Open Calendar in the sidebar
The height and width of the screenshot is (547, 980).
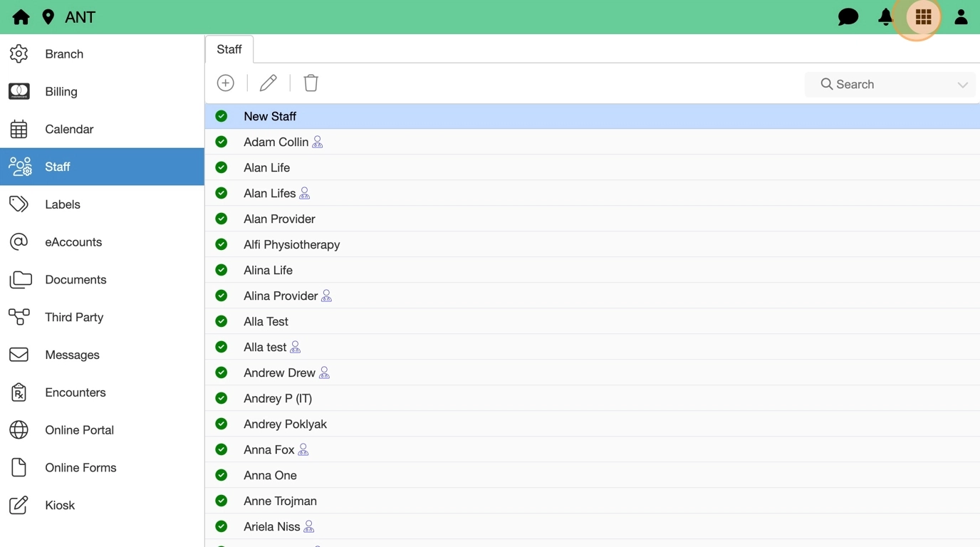pos(69,130)
